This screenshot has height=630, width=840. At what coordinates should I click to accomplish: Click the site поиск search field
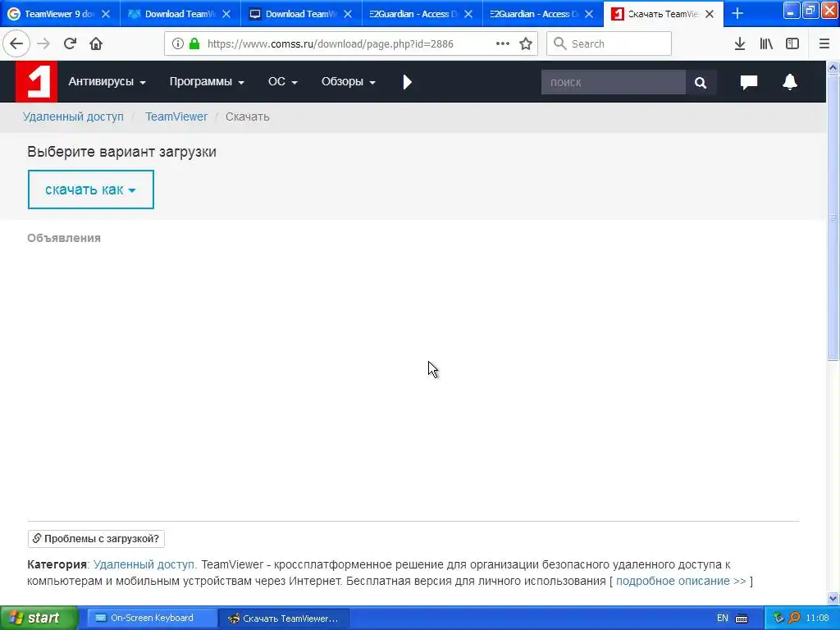click(614, 82)
